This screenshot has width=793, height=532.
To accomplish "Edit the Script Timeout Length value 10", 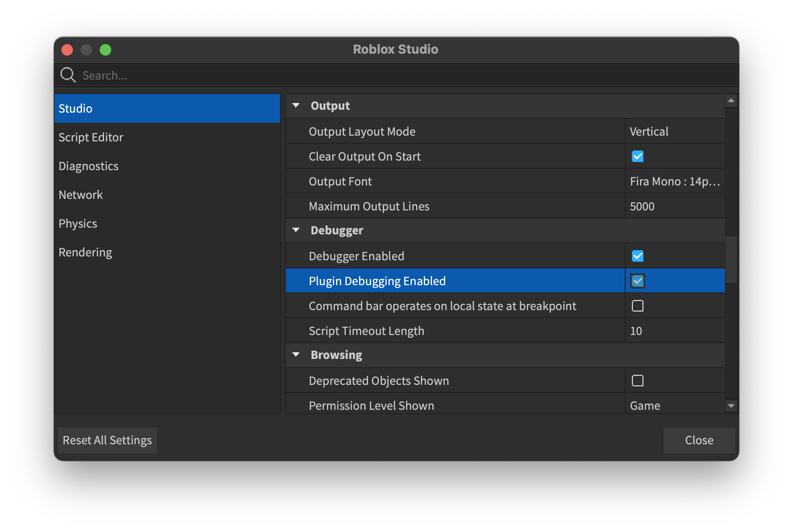I will pyautogui.click(x=675, y=331).
